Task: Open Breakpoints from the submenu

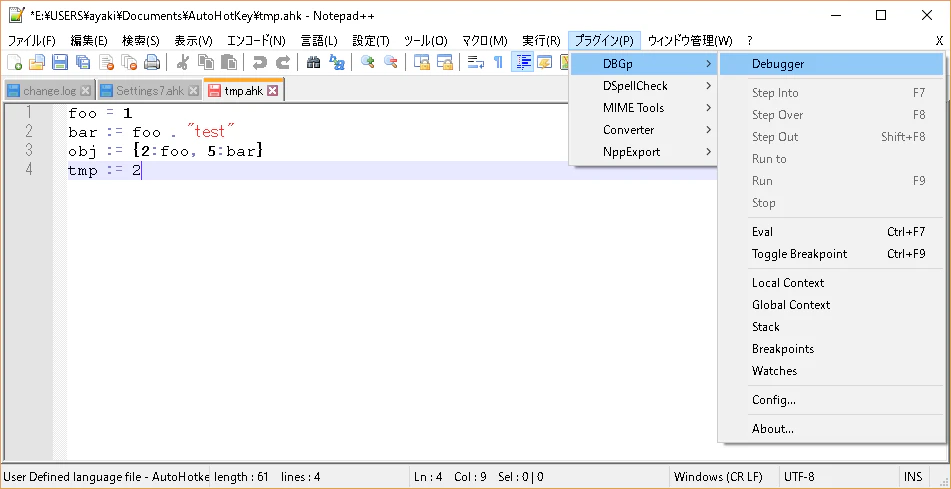Action: (832, 348)
